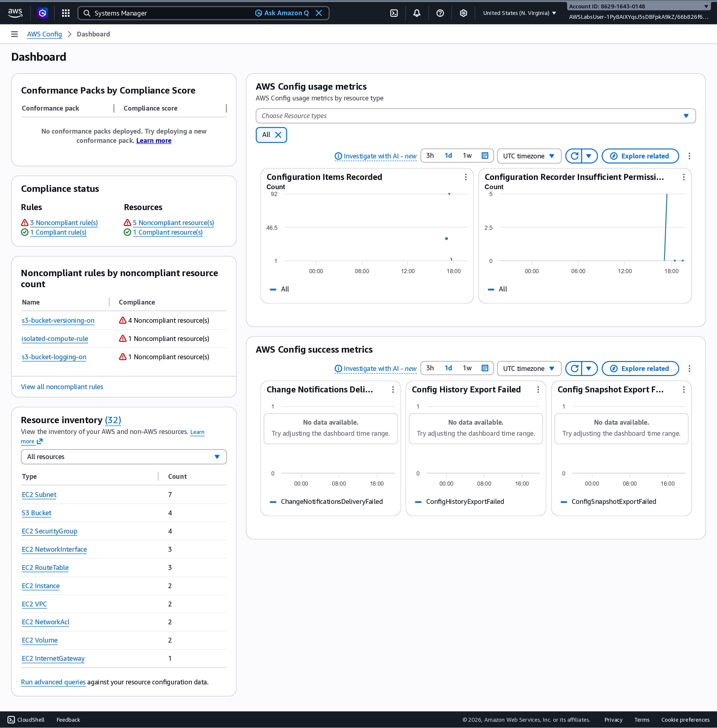Open EC2 SecurityGroup resource type

click(x=49, y=531)
